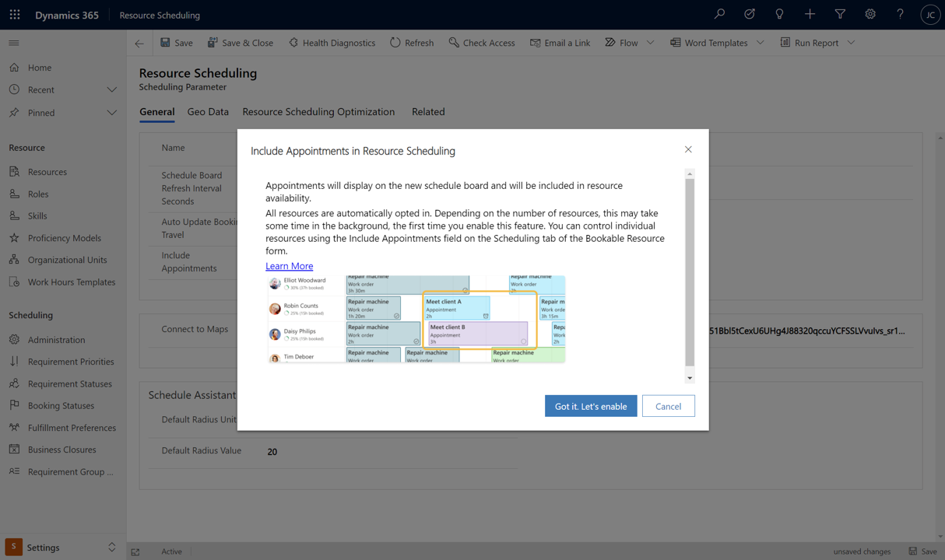The height and width of the screenshot is (560, 945).
Task: Open Business Closures in sidebar
Action: 63,450
